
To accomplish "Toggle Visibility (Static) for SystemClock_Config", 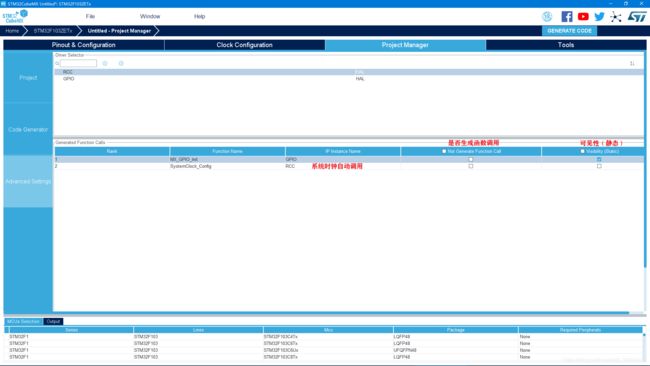I will coord(599,166).
